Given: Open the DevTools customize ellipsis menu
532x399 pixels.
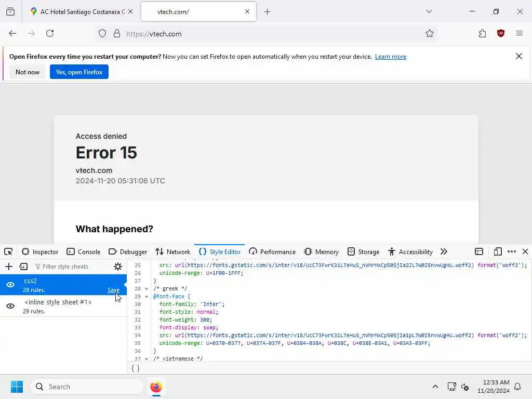Looking at the screenshot, I should 512,252.
